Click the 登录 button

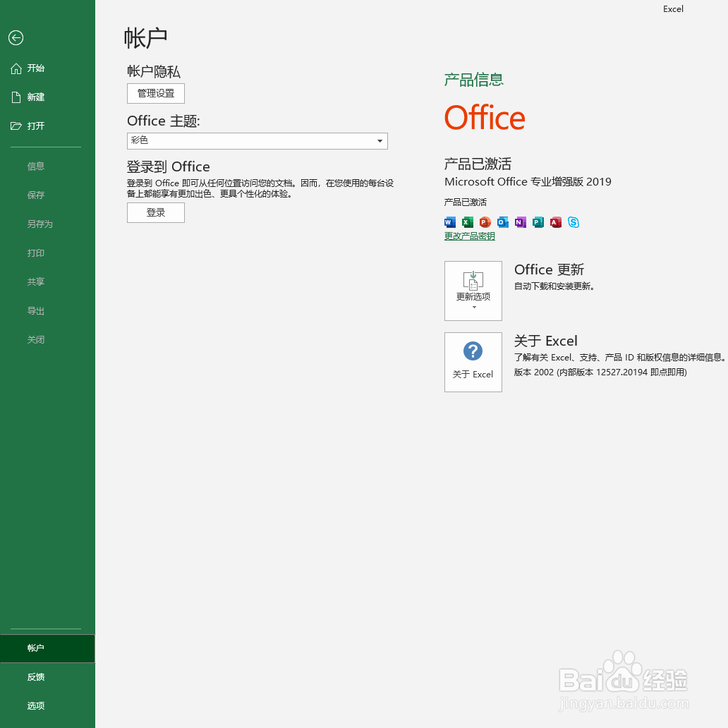156,212
